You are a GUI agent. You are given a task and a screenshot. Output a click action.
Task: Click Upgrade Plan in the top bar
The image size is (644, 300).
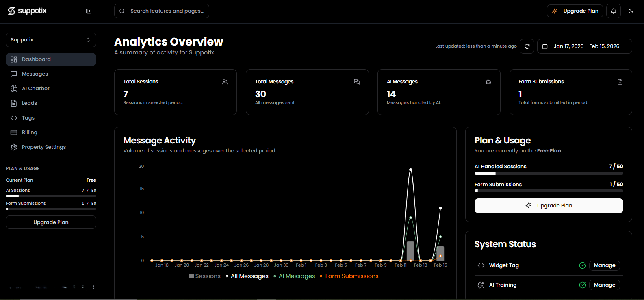tap(575, 11)
